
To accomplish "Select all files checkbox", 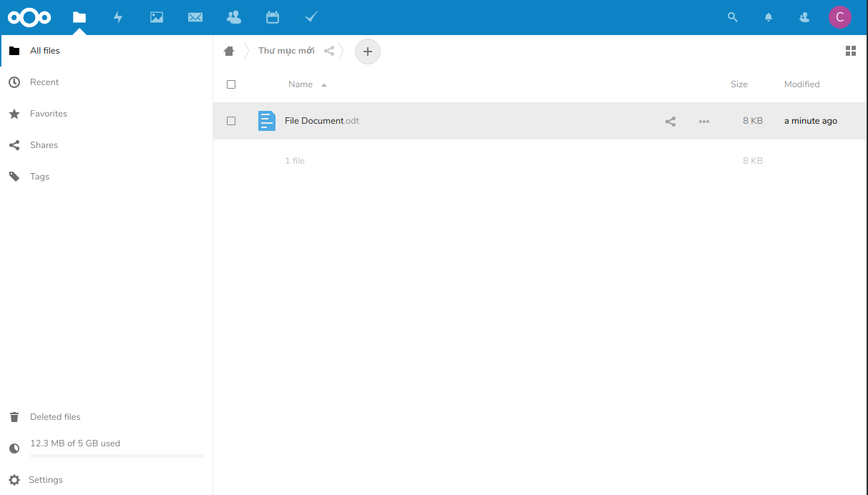I will click(231, 84).
